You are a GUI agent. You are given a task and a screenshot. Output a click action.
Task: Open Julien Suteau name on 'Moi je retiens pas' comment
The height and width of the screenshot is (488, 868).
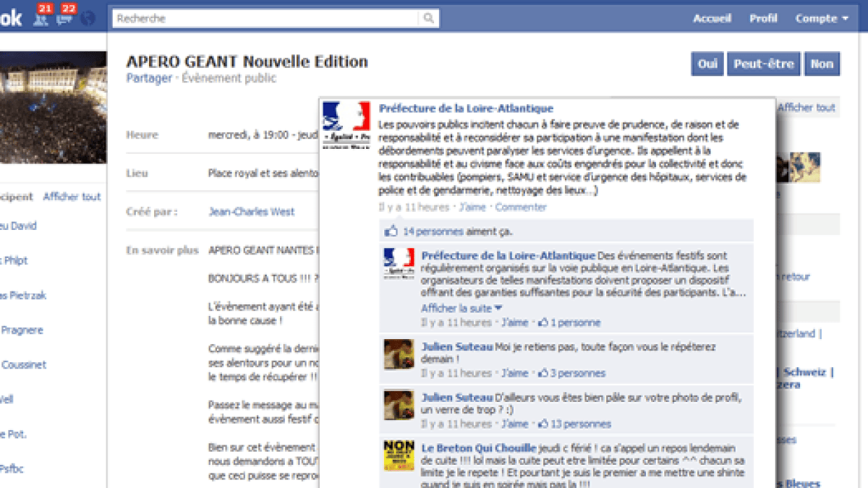click(457, 347)
